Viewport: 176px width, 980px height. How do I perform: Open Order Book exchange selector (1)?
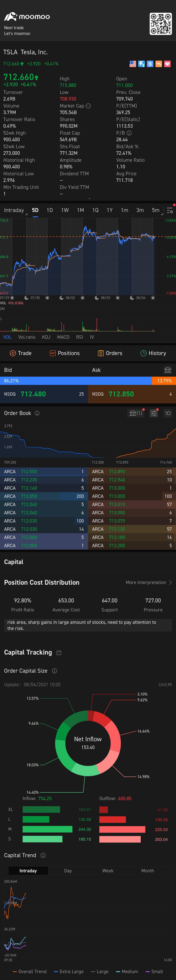point(136,413)
